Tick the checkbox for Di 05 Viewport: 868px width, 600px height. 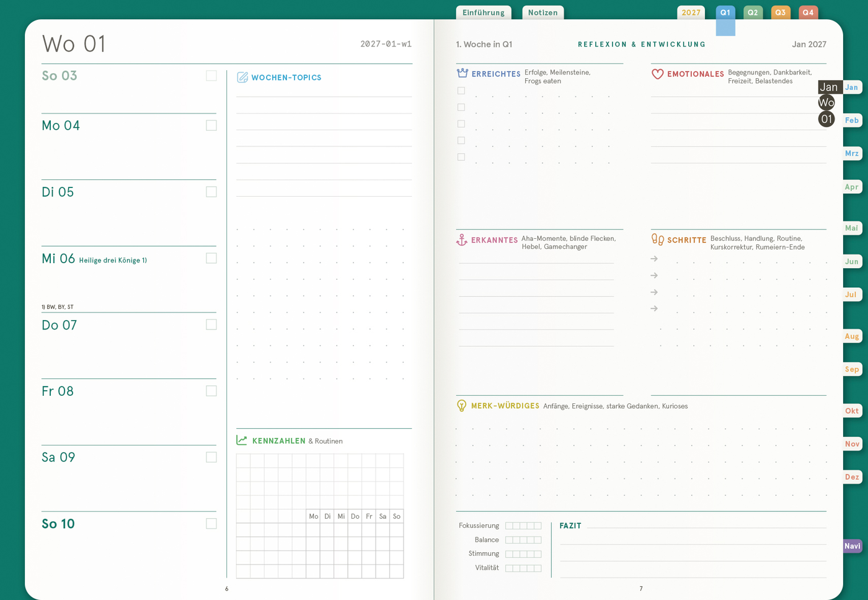(211, 192)
